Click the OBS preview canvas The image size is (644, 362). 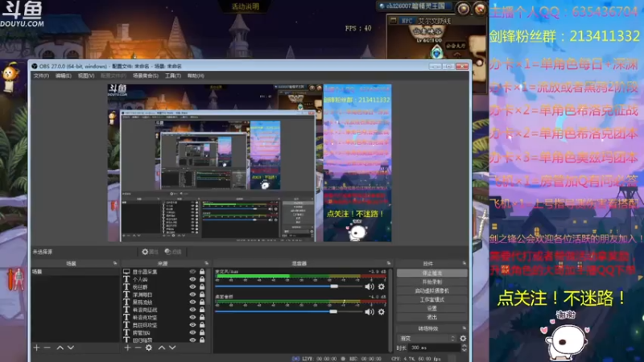(x=250, y=163)
